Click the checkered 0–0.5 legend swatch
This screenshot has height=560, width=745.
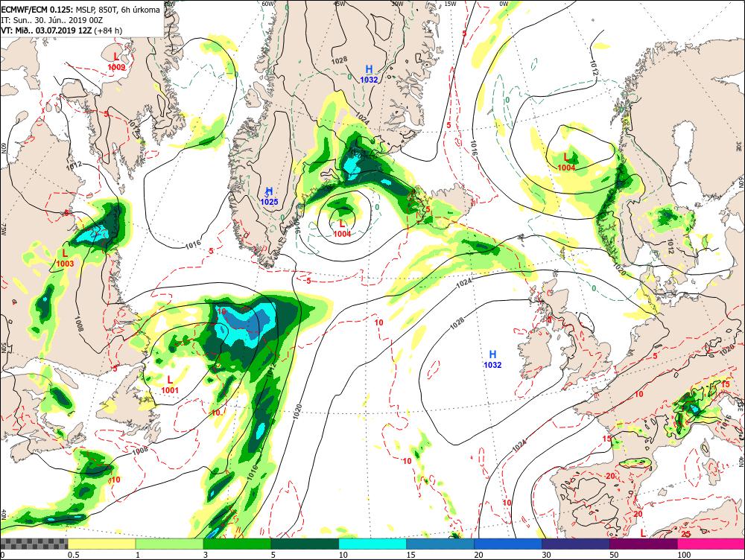(34, 544)
